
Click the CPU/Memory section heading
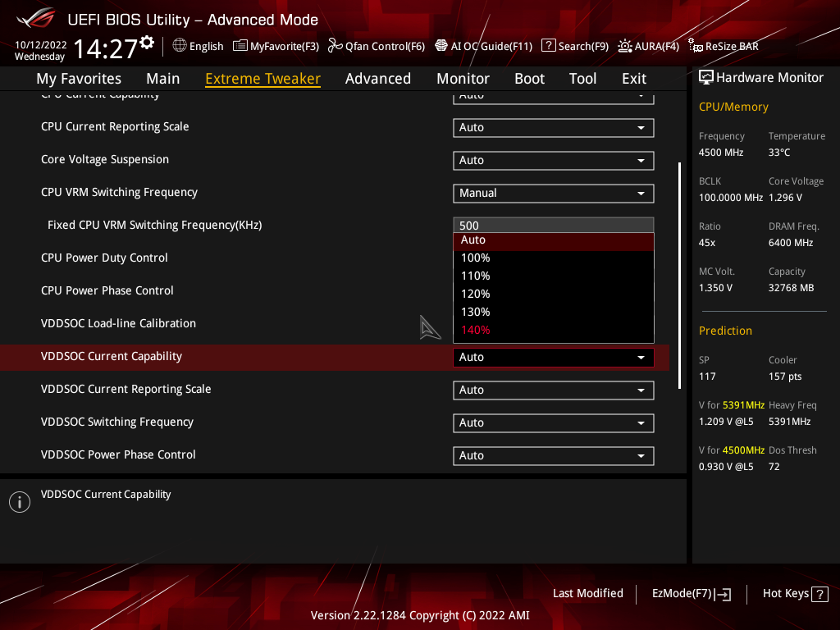tap(733, 107)
